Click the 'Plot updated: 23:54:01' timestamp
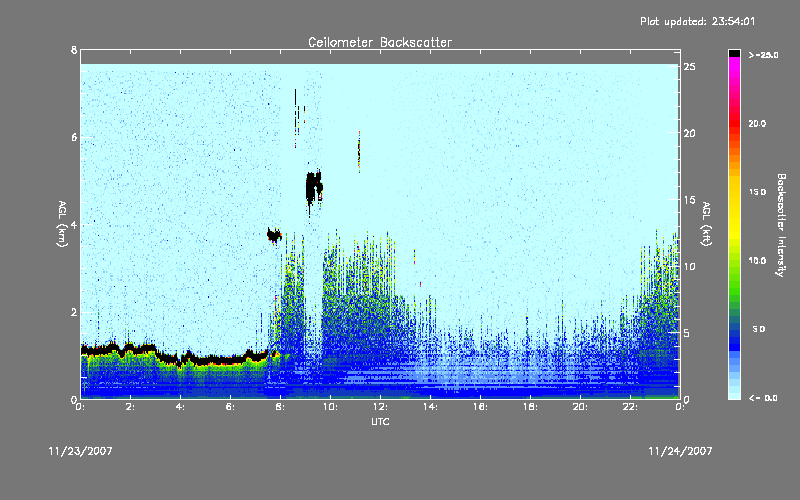The width and height of the screenshot is (800, 500). click(x=697, y=21)
